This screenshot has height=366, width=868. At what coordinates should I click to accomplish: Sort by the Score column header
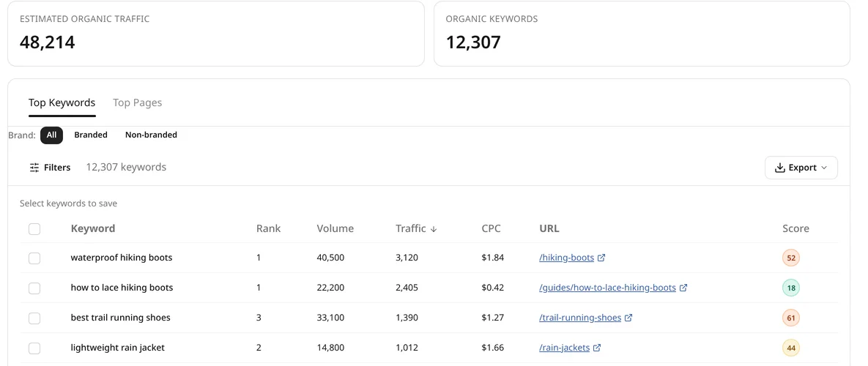click(x=795, y=229)
